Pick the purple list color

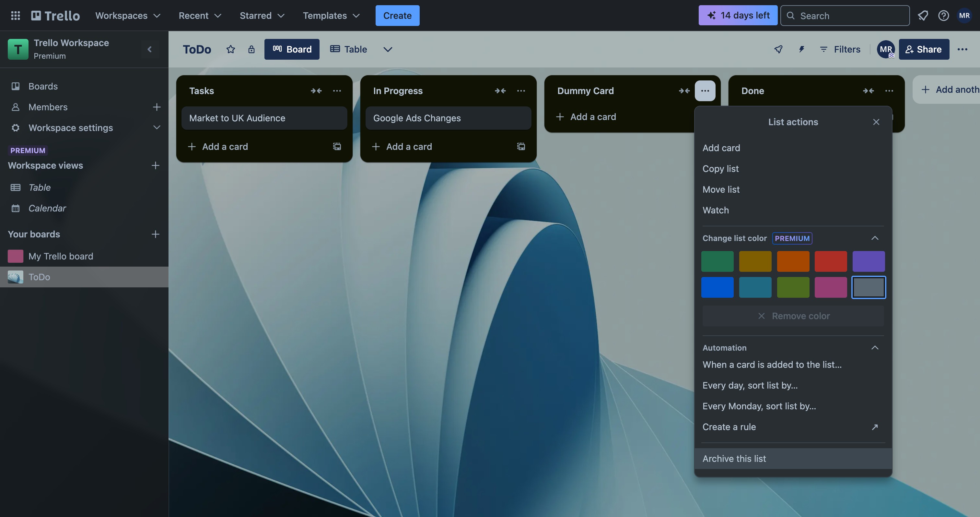pyautogui.click(x=868, y=261)
